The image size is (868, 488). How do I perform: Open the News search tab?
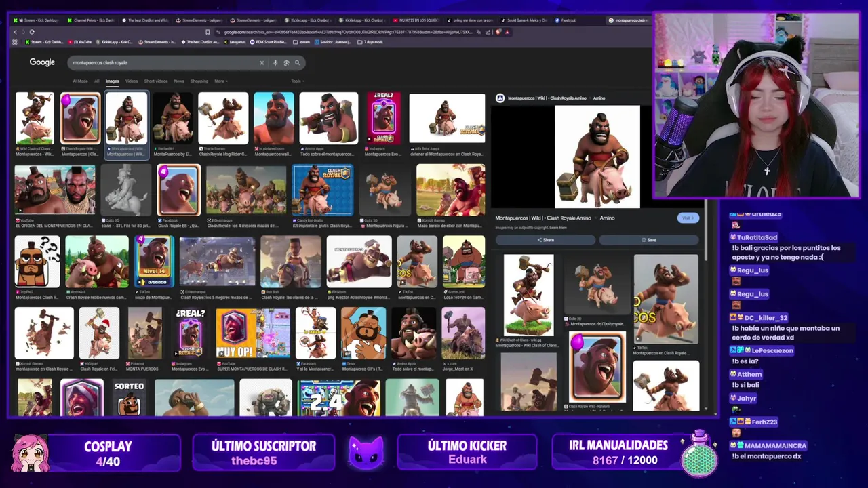pyautogui.click(x=179, y=81)
